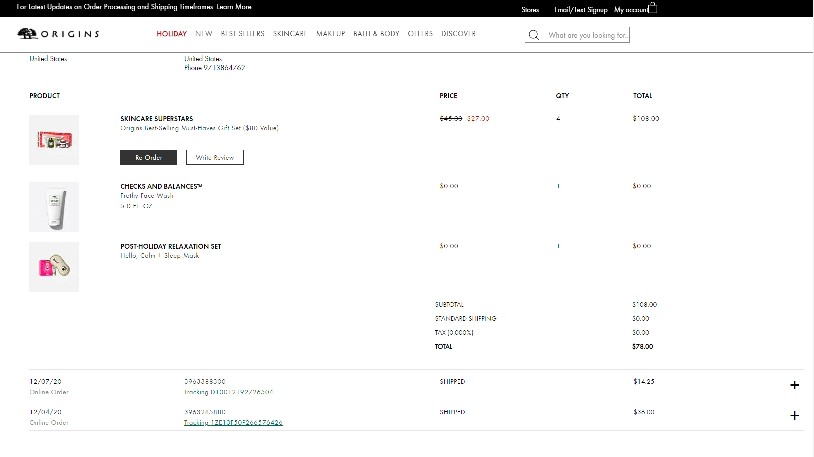Screen dimensions: 814x457
Task: Open the New menu
Action: [204, 34]
